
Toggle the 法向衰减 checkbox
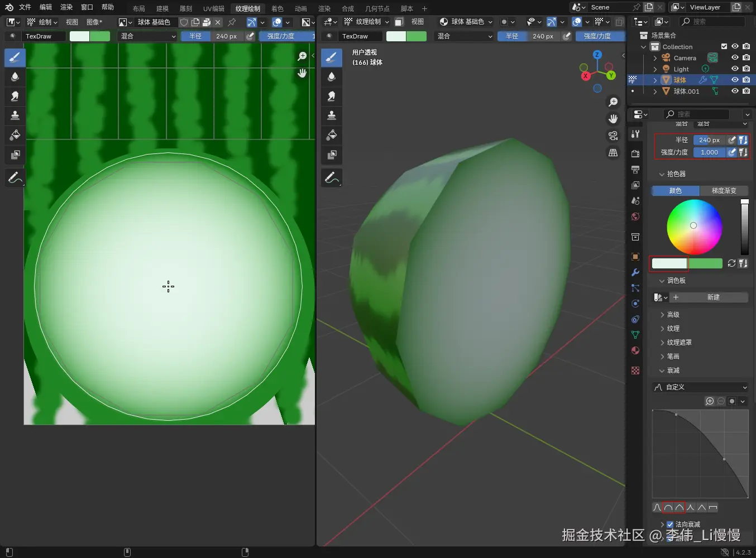coord(670,525)
